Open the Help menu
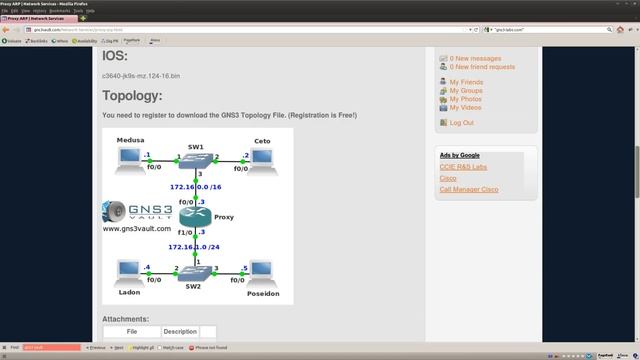 (x=90, y=11)
